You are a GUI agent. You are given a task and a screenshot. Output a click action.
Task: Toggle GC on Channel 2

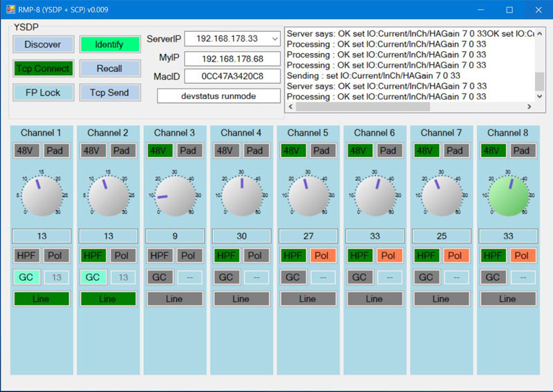(x=93, y=277)
